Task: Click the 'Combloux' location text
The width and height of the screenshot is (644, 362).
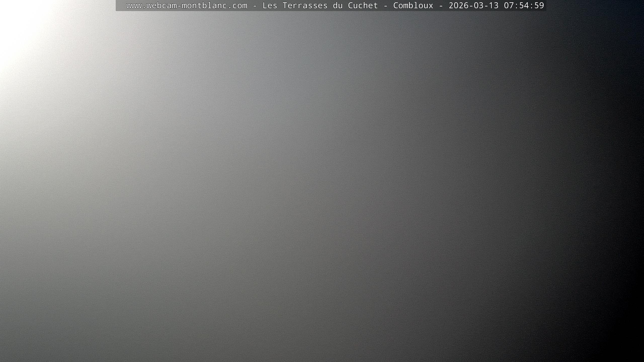Action: point(413,6)
